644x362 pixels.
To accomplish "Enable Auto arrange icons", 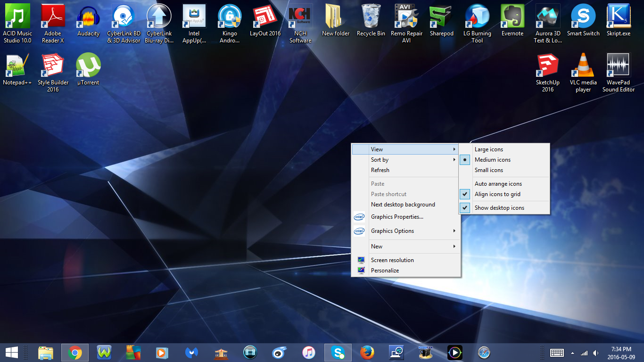I will pos(504,184).
